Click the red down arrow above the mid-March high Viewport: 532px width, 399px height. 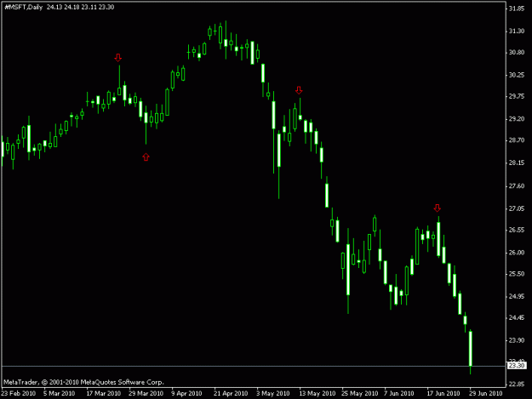117,58
